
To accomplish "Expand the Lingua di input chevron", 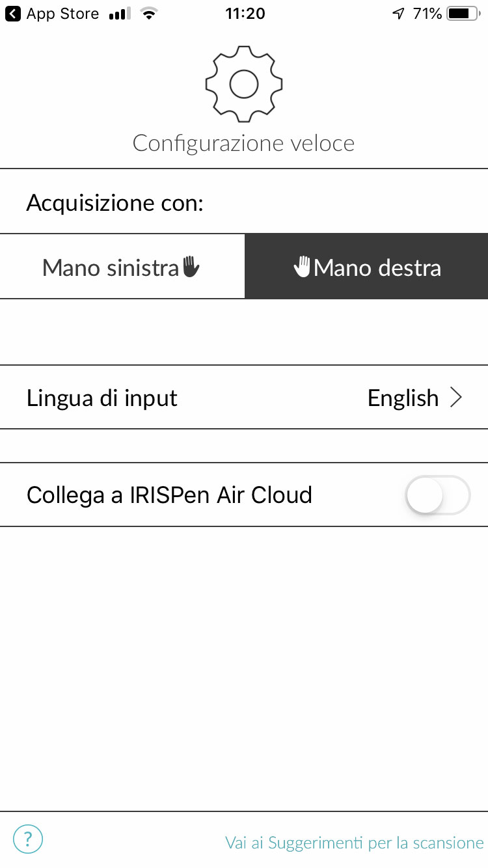I will (x=456, y=398).
